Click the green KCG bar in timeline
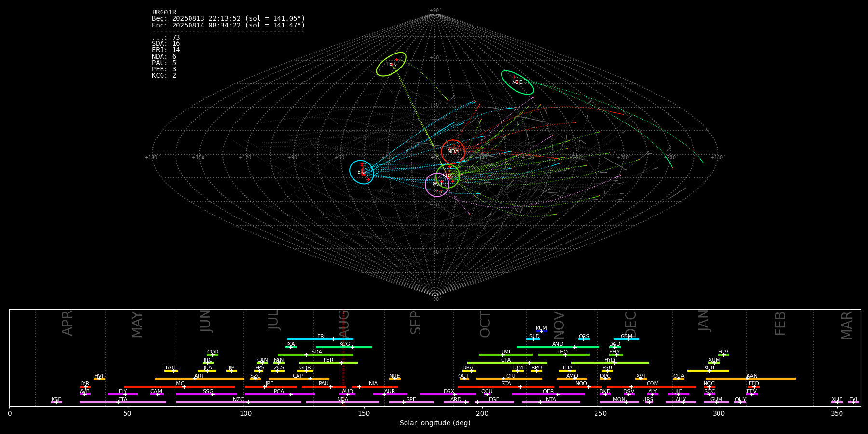 344,347
